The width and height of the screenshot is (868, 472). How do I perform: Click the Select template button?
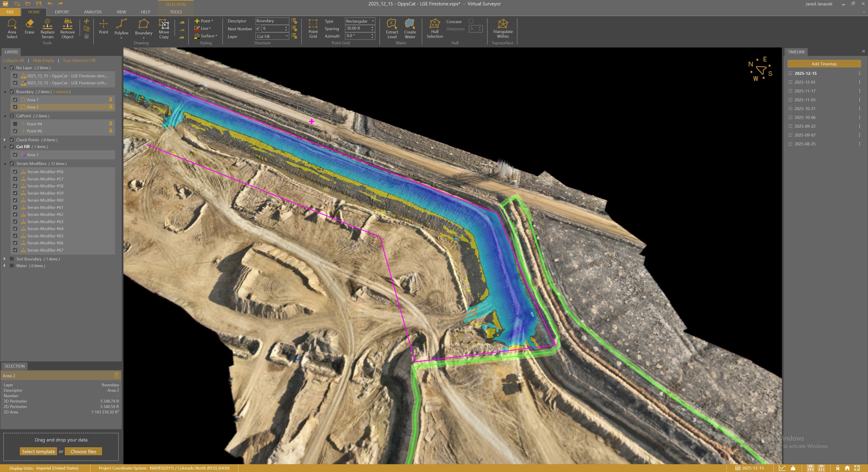coord(38,451)
